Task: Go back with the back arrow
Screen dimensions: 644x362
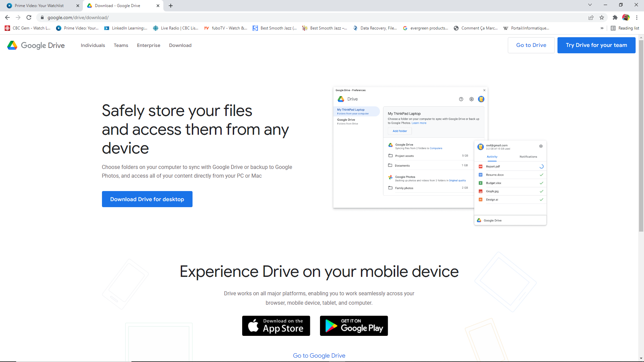Action: click(x=7, y=17)
